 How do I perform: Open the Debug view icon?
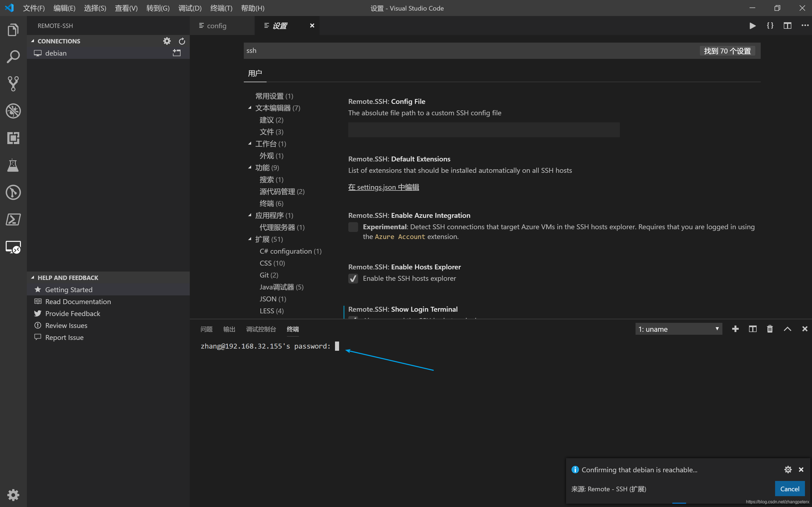click(13, 111)
